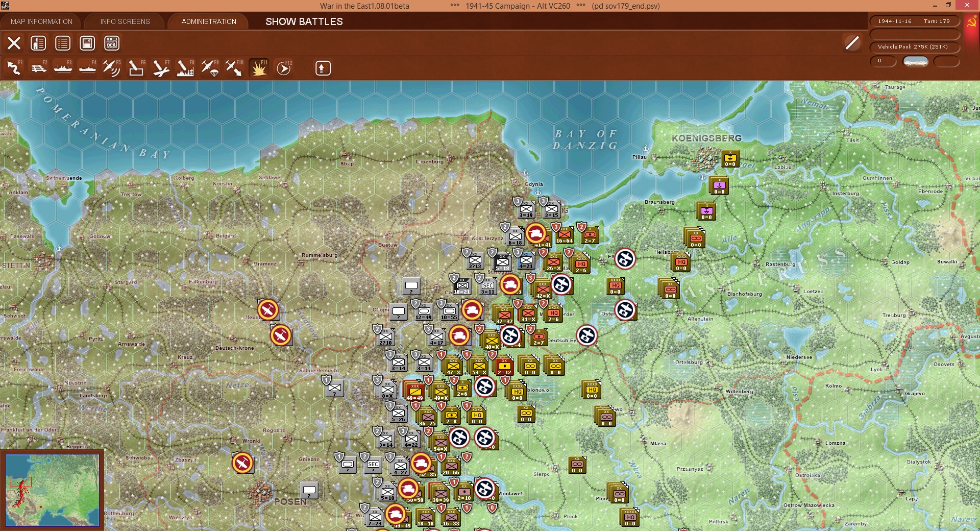Viewport: 980px width, 531px height.
Task: Select the 53=X unit counter
Action: (479, 366)
